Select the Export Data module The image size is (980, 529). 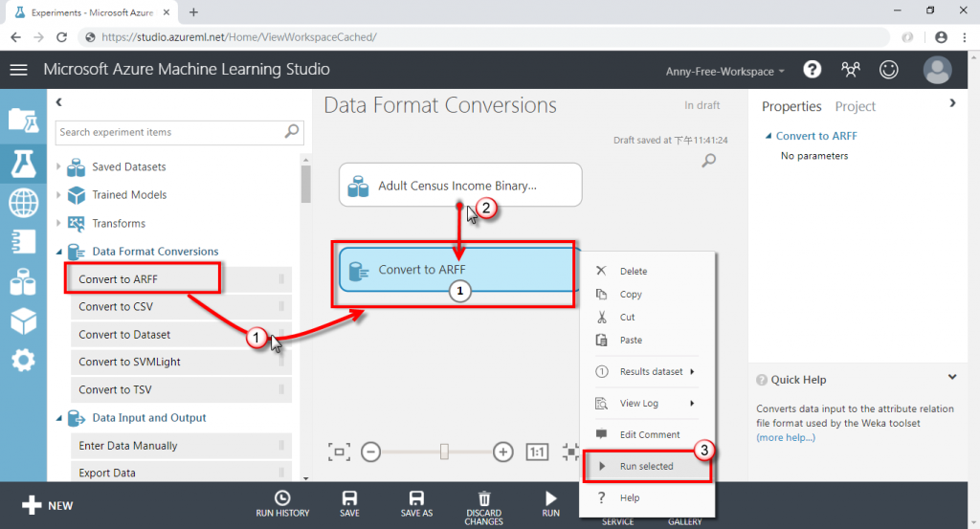[x=181, y=473]
